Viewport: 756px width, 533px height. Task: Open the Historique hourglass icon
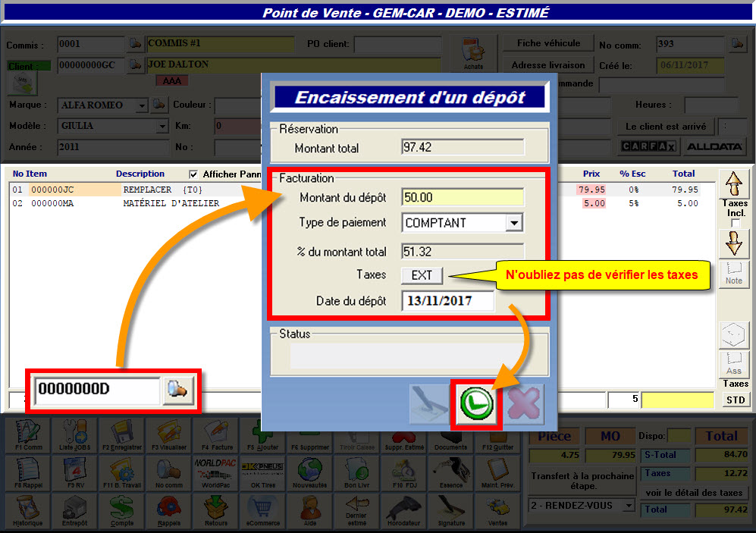click(x=29, y=511)
